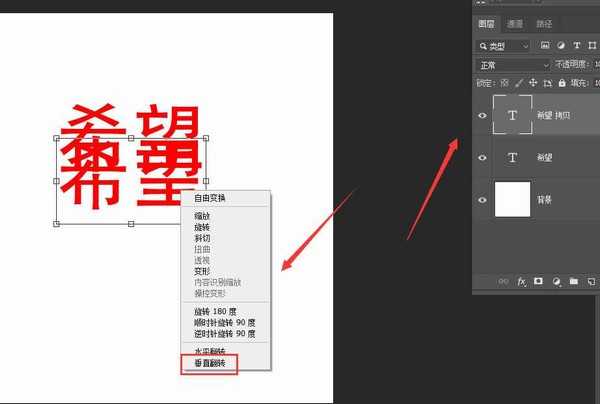Switch to the 路径 tab
The height and width of the screenshot is (404, 600).
(543, 22)
